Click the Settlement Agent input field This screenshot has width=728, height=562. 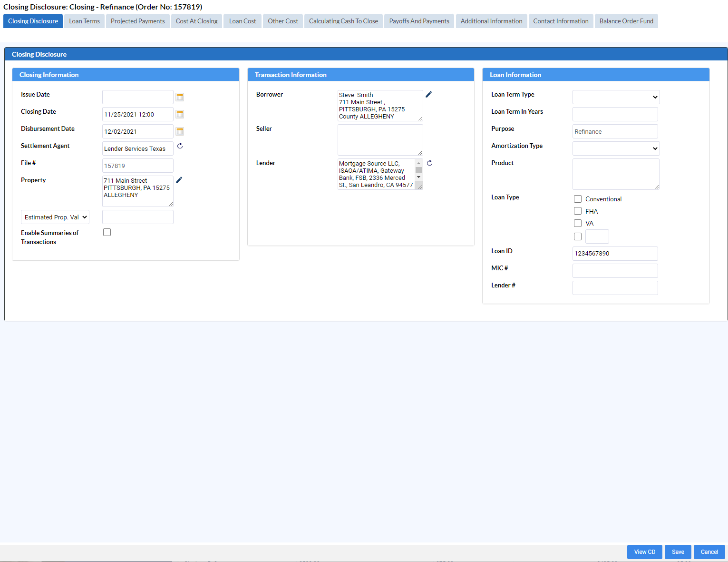pyautogui.click(x=138, y=148)
